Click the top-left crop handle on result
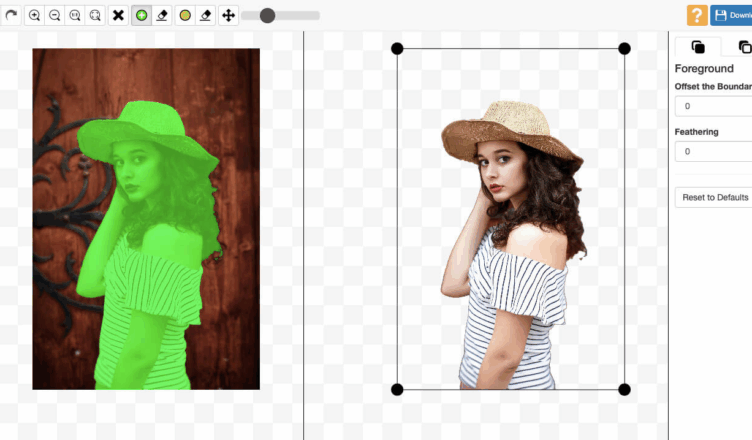 click(397, 48)
